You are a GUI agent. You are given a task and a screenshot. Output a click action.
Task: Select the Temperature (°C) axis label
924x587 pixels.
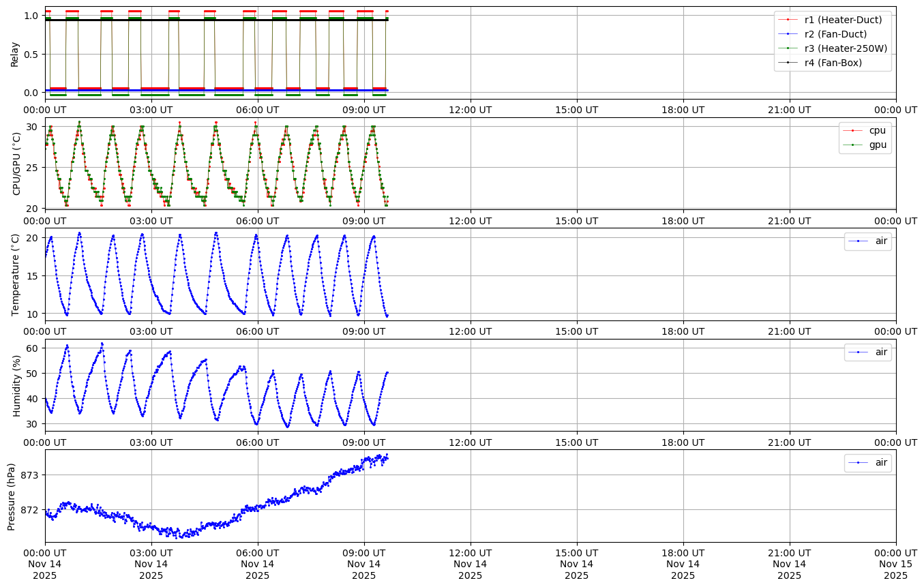[x=16, y=274]
